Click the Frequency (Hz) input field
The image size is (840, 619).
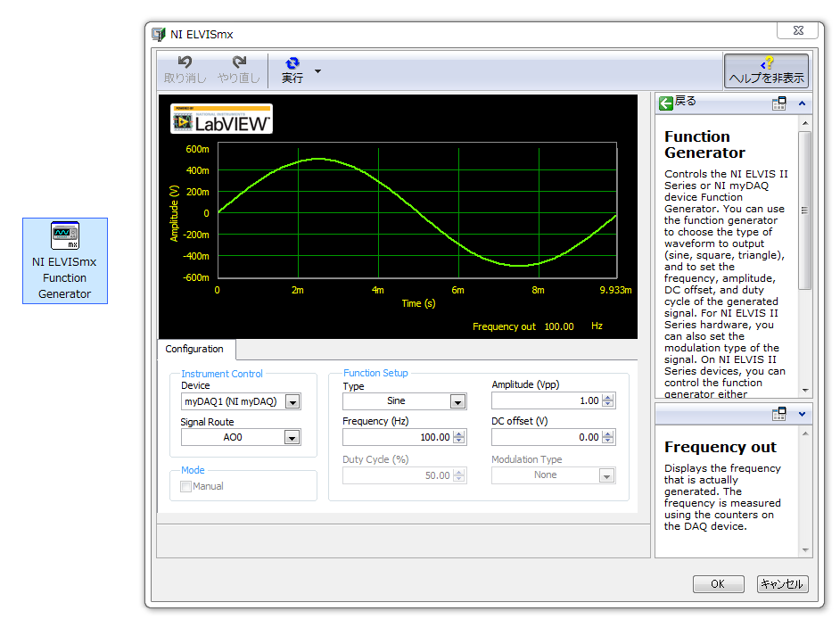pos(398,437)
